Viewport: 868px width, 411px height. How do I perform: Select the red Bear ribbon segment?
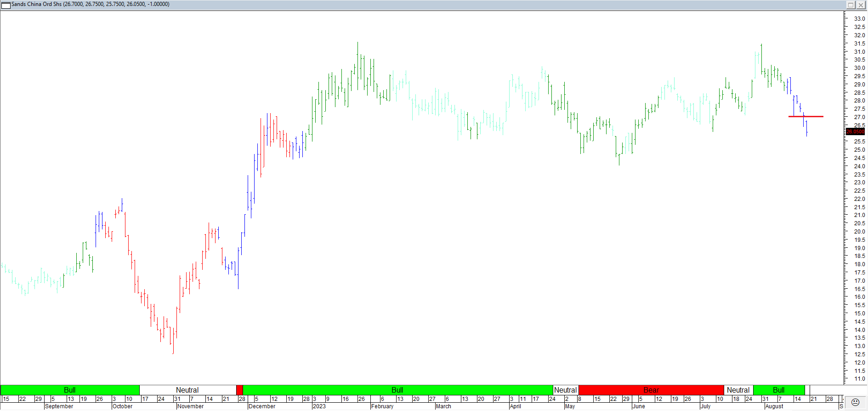pos(651,390)
